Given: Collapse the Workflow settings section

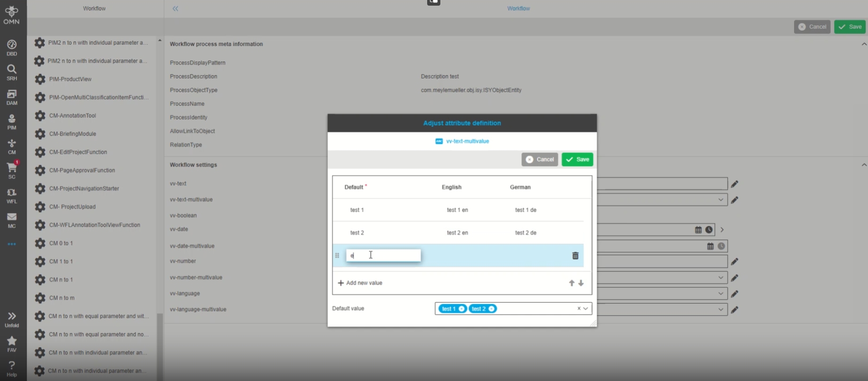Looking at the screenshot, I should (864, 165).
